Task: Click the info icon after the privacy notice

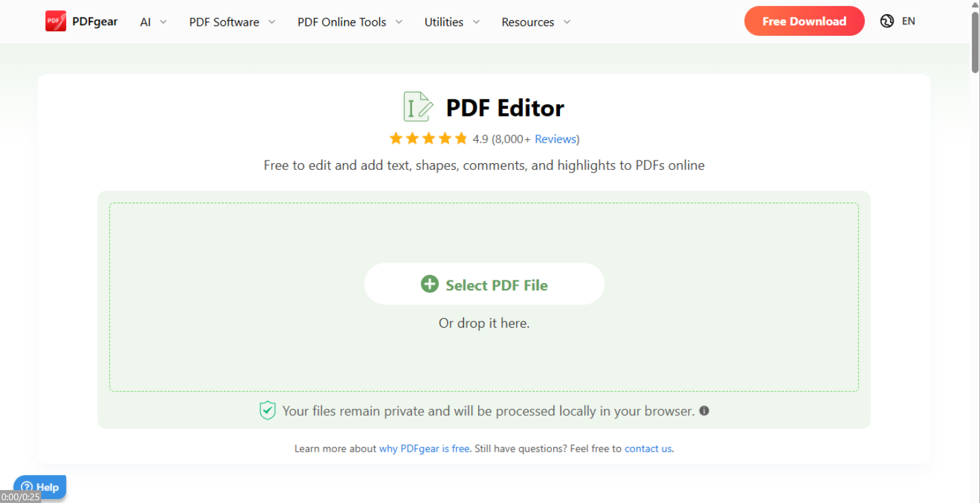Action: pyautogui.click(x=704, y=410)
